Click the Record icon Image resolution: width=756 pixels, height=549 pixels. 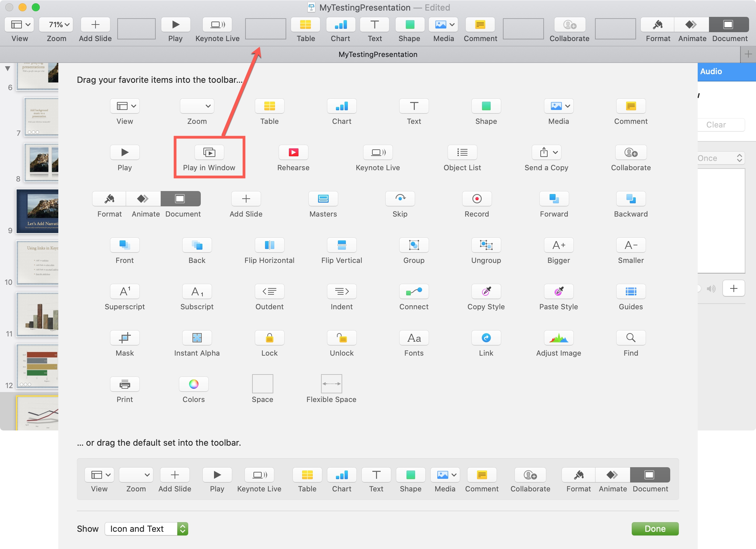(x=477, y=199)
